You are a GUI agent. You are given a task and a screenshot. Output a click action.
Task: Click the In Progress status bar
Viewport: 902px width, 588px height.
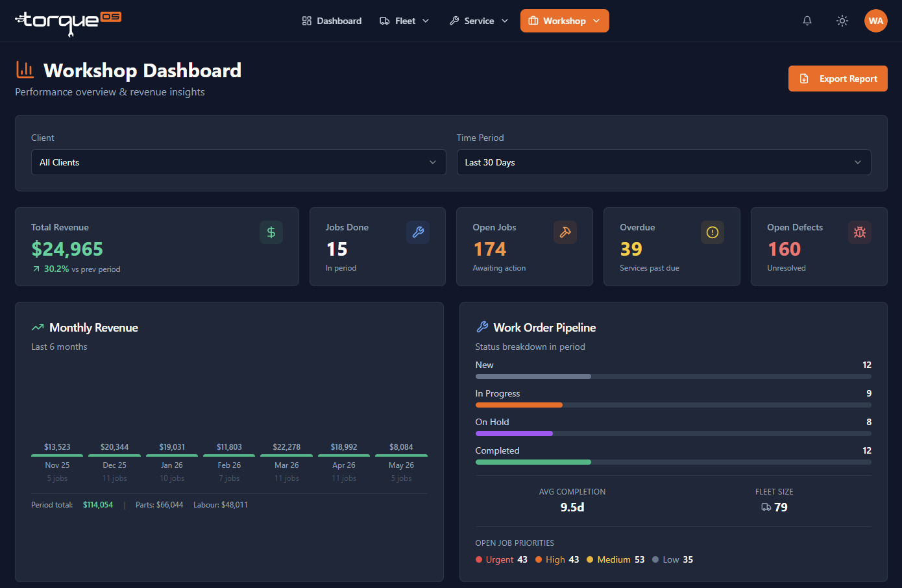tap(674, 405)
